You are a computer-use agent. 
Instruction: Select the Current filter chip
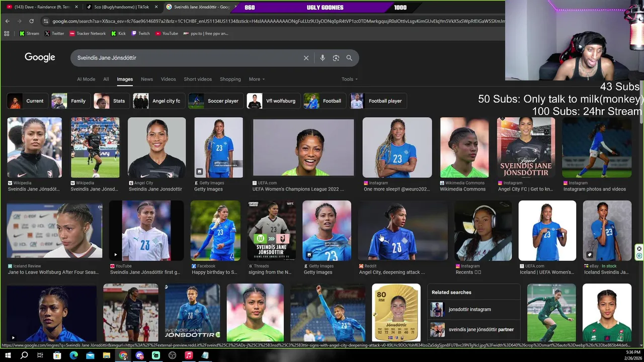[27, 101]
